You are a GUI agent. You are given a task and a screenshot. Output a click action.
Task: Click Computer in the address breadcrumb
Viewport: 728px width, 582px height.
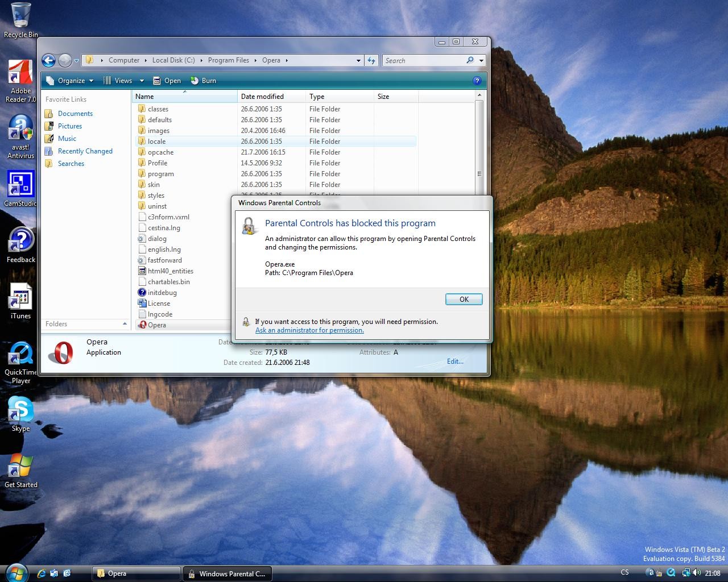tap(124, 60)
